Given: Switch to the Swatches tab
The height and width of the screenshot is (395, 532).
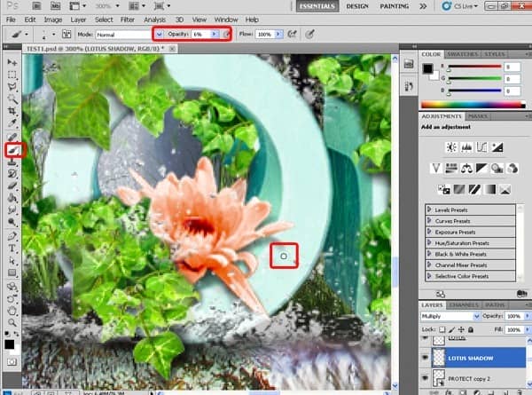Looking at the screenshot, I should point(462,54).
